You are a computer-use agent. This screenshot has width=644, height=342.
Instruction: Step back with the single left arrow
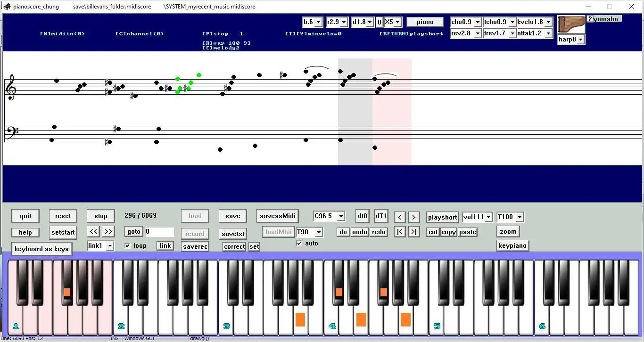tap(400, 217)
